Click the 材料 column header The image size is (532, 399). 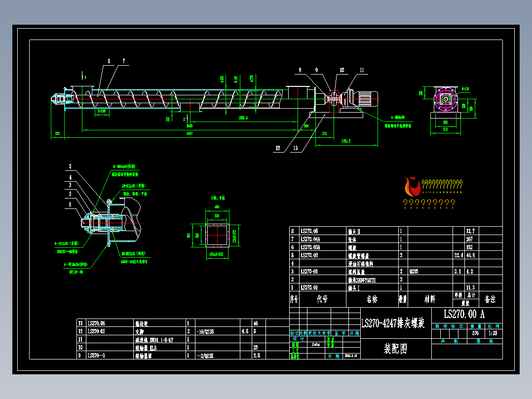click(x=429, y=299)
